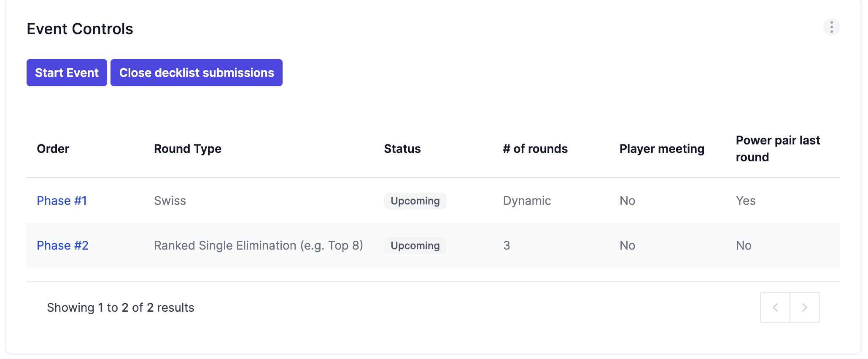Click the Upcoming badge for Phase #2
Image resolution: width=868 pixels, height=359 pixels.
415,246
